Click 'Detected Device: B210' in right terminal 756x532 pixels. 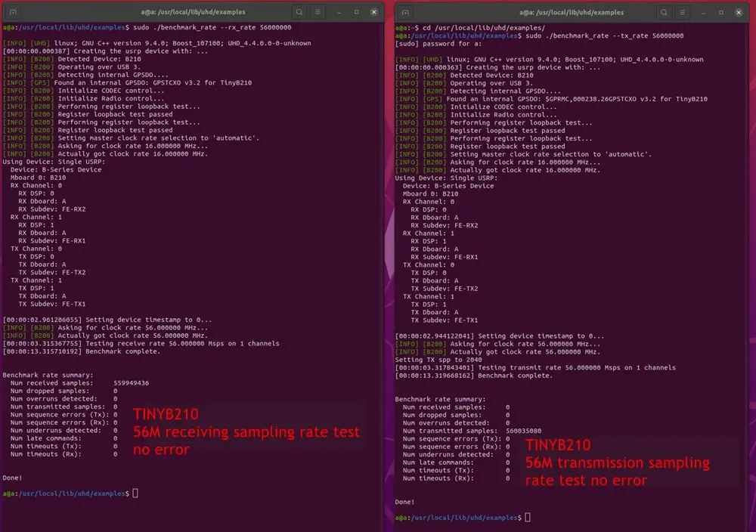[492, 75]
